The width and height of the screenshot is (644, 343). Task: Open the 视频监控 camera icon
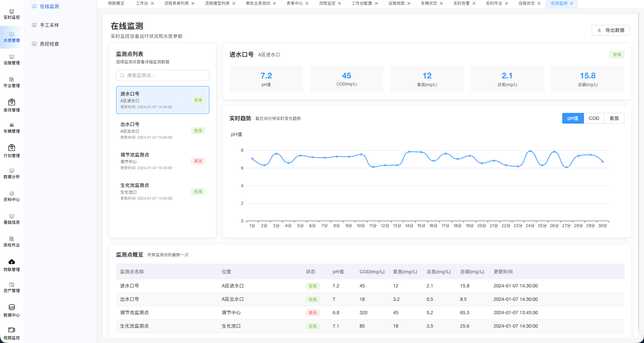click(12, 330)
